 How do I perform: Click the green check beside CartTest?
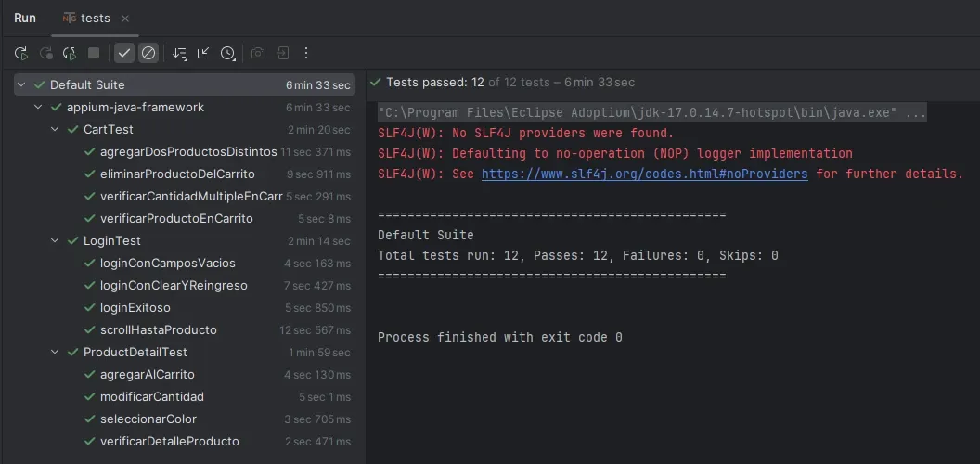click(72, 129)
